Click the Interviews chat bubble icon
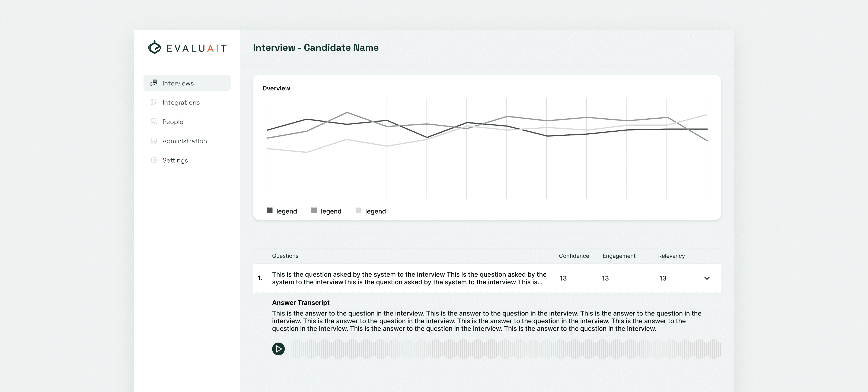 (154, 83)
